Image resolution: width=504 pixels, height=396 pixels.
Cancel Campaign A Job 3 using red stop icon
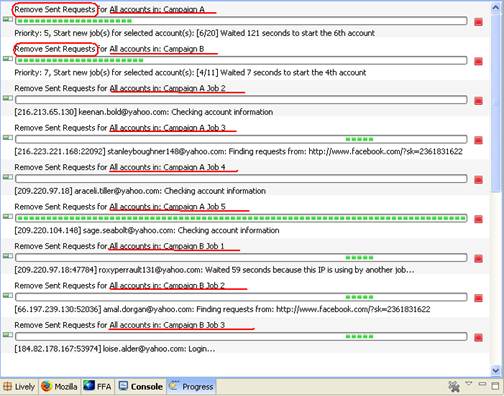(478, 140)
